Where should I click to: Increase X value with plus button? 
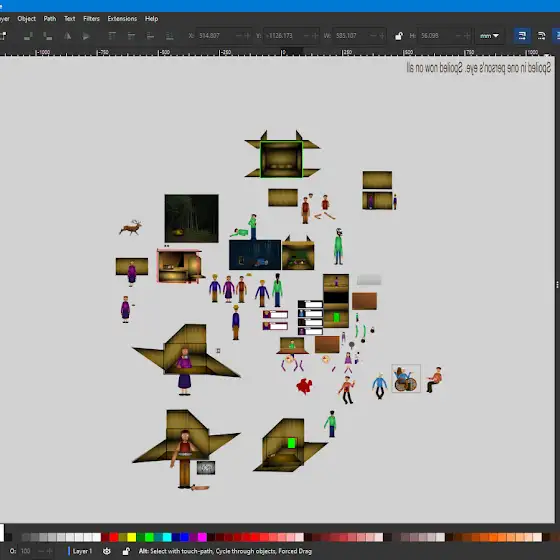pos(247,36)
